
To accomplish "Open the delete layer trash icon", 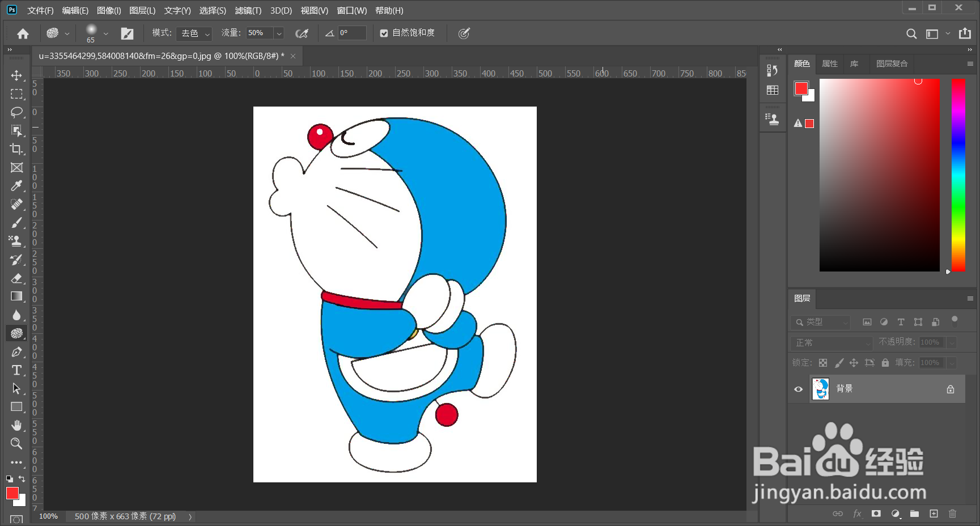I will tap(952, 514).
